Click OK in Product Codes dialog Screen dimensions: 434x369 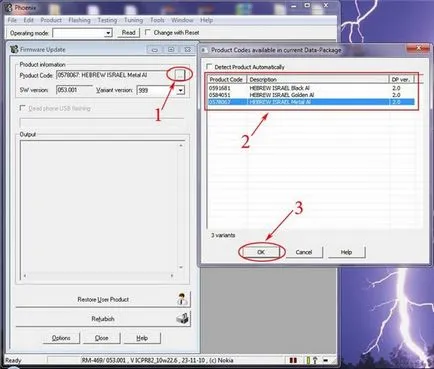pyautogui.click(x=261, y=252)
